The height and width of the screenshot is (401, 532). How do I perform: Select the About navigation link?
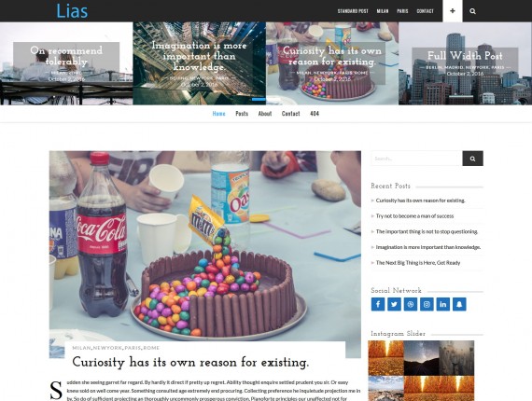click(265, 114)
